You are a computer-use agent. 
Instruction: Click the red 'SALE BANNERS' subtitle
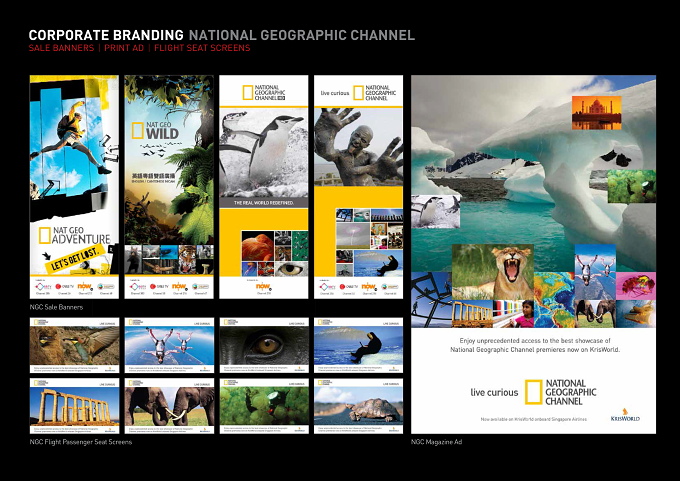click(61, 48)
